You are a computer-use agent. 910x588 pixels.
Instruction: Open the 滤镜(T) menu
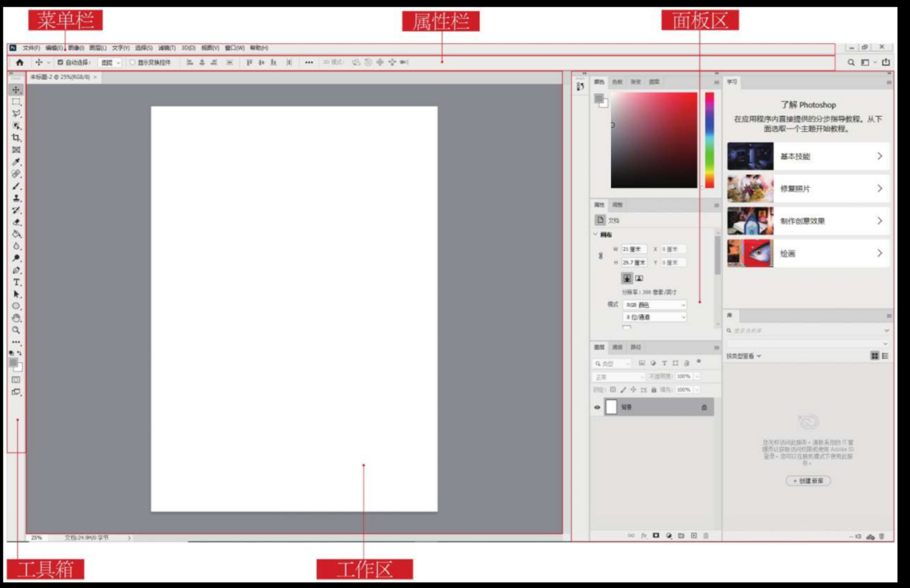[166, 48]
